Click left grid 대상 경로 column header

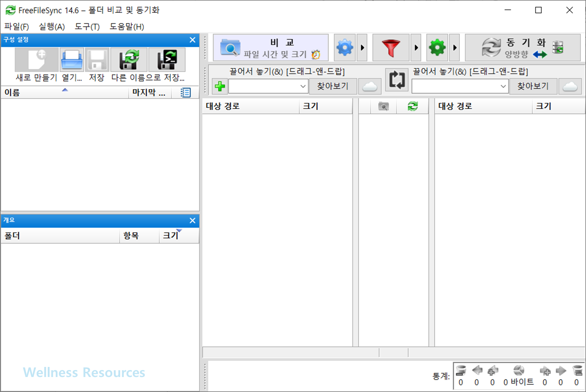pos(251,106)
